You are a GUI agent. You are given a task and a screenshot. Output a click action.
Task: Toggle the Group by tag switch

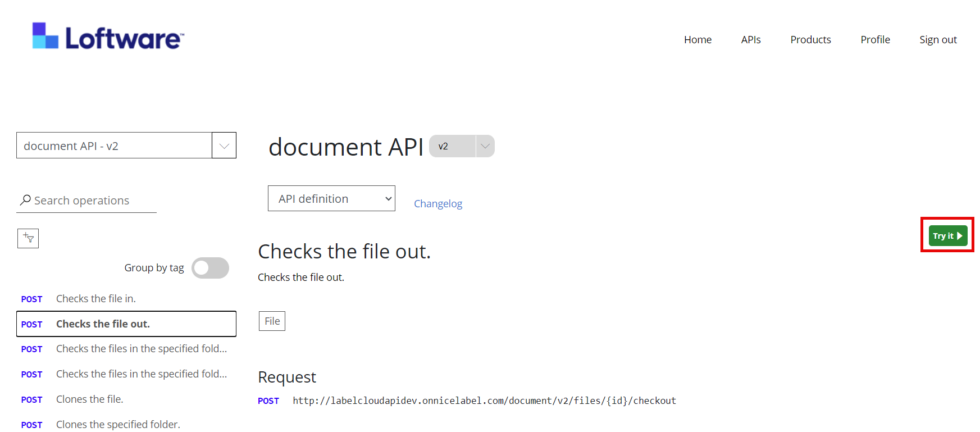click(x=210, y=268)
